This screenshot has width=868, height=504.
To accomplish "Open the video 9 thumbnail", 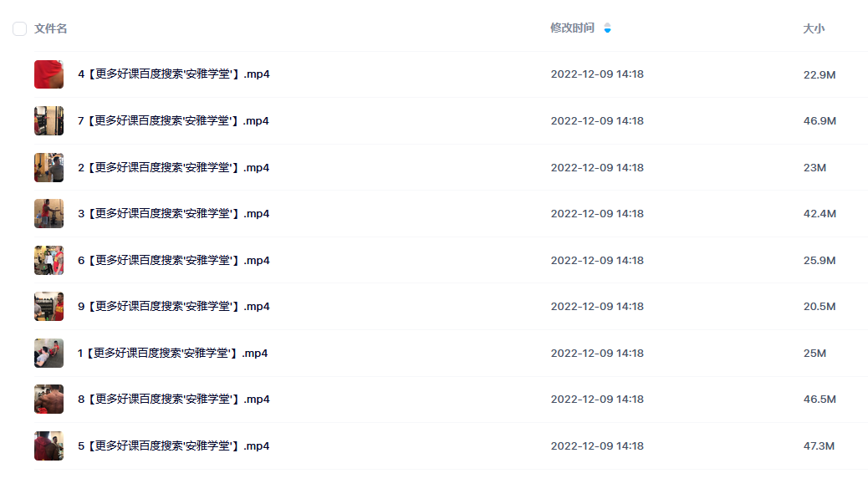I will pyautogui.click(x=49, y=307).
